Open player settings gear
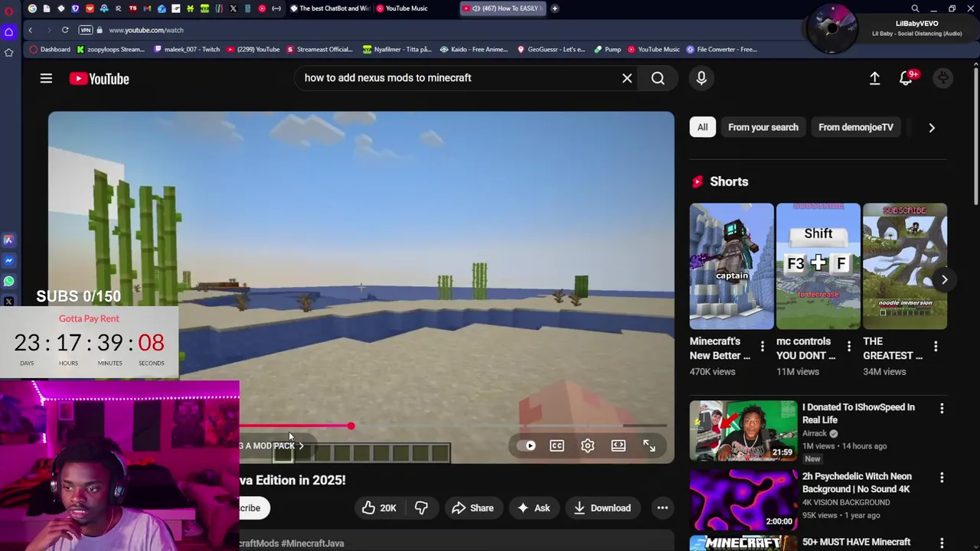This screenshot has height=551, width=980. (x=587, y=445)
